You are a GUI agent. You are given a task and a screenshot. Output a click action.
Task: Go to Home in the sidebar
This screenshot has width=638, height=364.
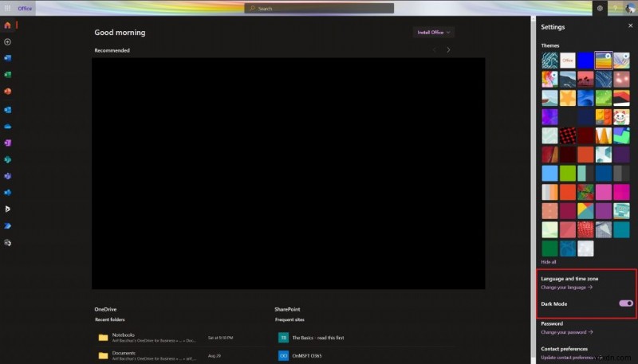pos(8,25)
